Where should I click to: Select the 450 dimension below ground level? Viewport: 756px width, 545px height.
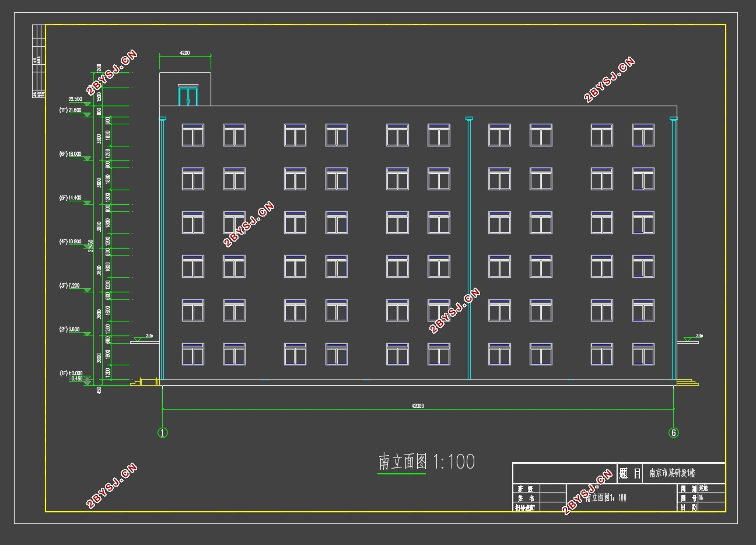(x=99, y=390)
